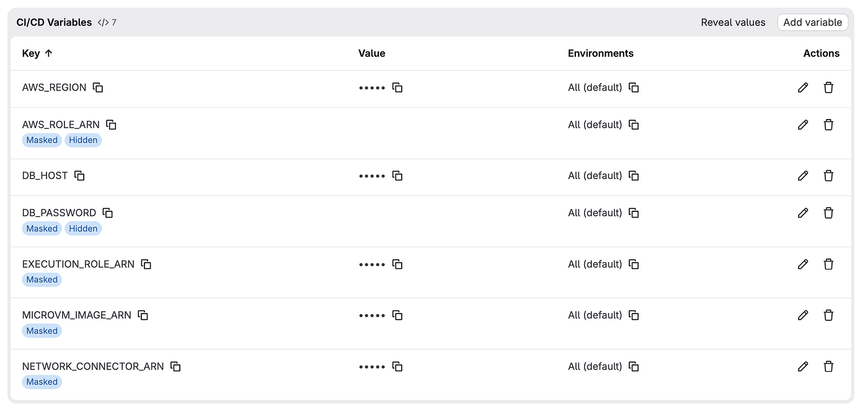Copy the AWS_REGION environment scope
The width and height of the screenshot is (868, 409).
pos(634,87)
